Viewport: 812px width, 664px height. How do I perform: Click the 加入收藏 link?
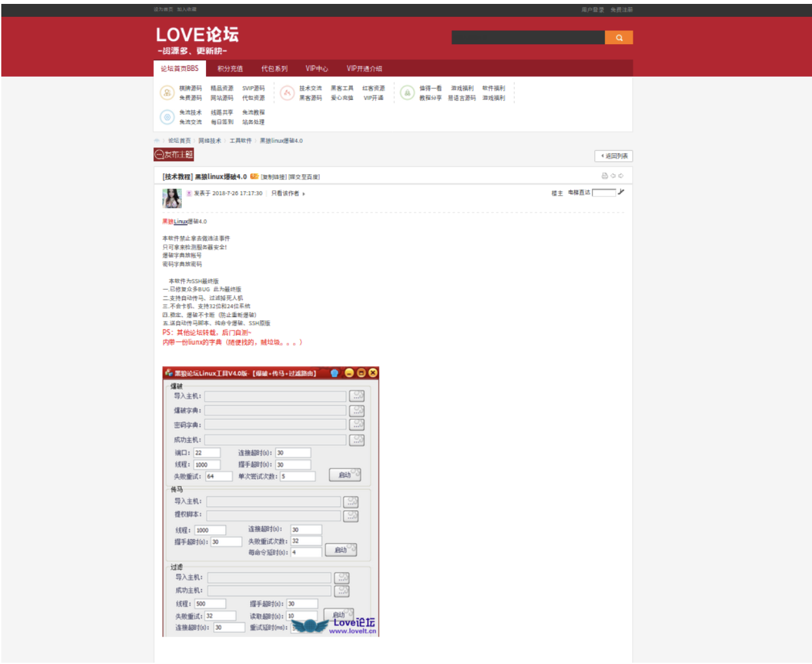186,10
